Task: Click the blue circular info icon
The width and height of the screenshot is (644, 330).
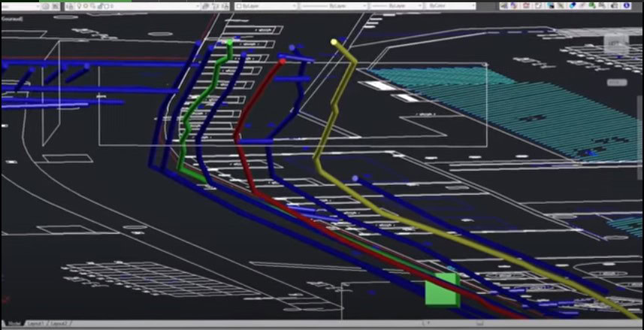Action: coord(627,6)
